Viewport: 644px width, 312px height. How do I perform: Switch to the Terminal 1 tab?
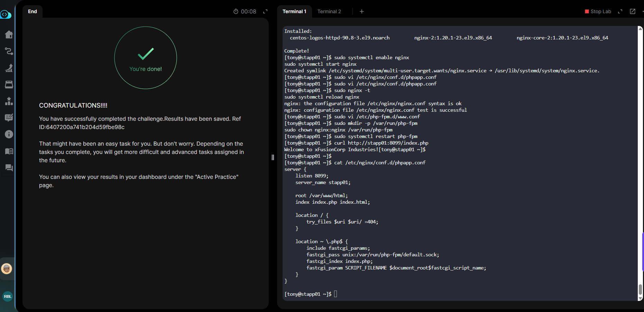(294, 11)
